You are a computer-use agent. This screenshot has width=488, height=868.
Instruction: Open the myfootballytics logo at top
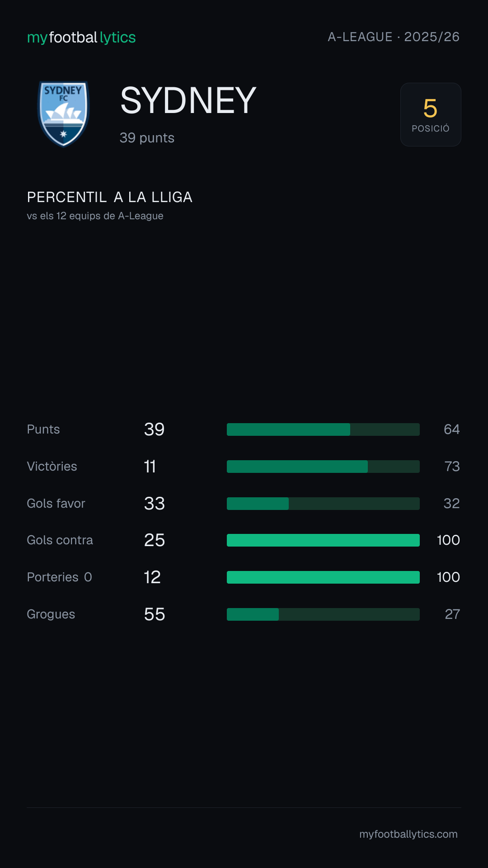click(81, 37)
